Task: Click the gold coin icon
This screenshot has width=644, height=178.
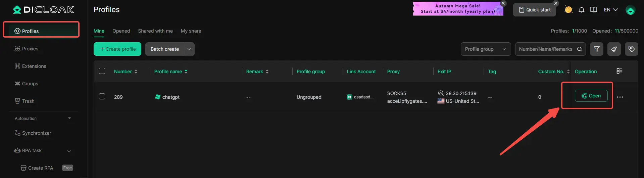Action: [568, 10]
